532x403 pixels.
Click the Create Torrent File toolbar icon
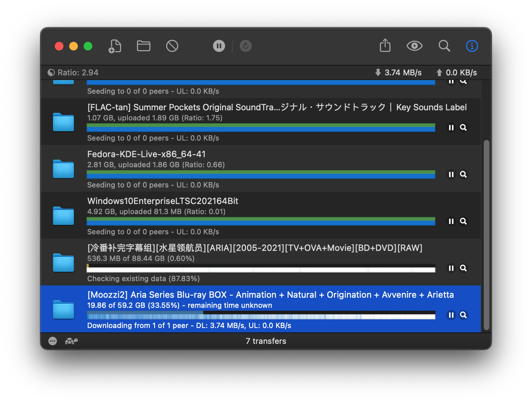click(x=115, y=46)
